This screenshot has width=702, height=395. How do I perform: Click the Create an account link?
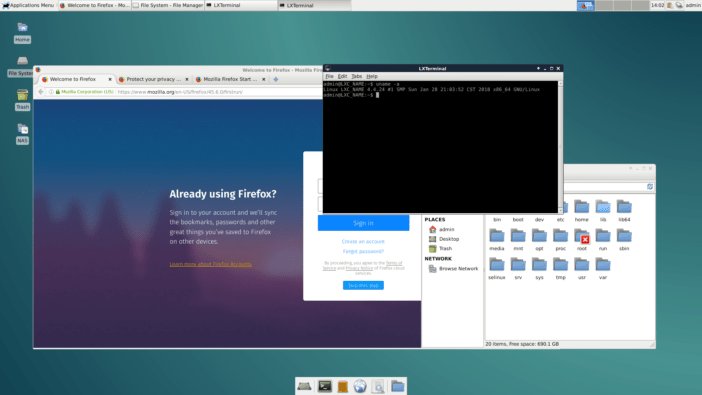pyautogui.click(x=363, y=241)
